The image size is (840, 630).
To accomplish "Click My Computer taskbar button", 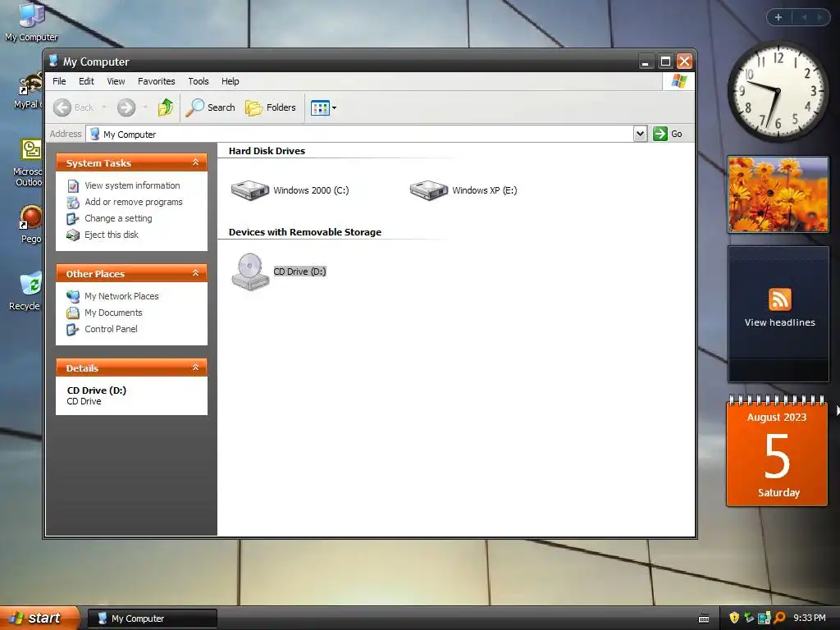I will pyautogui.click(x=152, y=619).
